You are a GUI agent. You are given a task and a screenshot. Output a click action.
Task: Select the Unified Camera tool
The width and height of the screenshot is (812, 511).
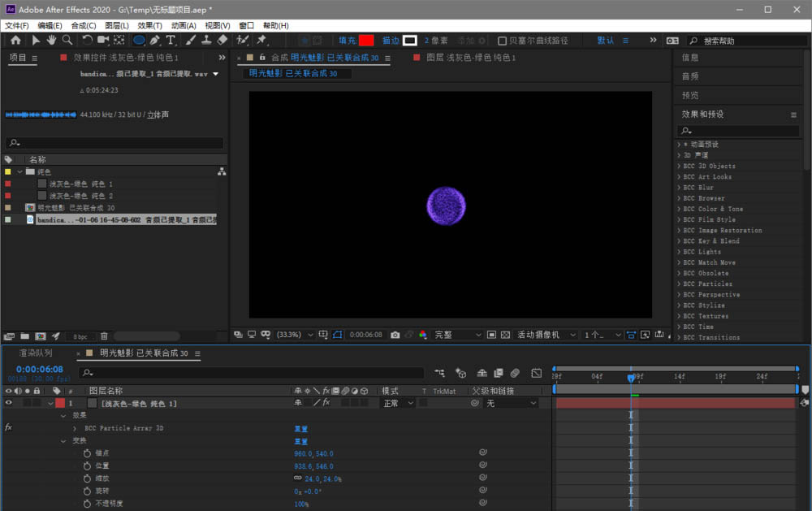pos(103,40)
